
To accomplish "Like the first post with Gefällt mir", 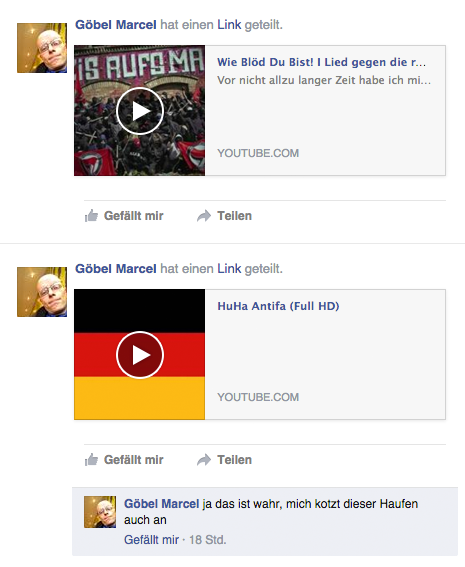I will pos(133,216).
